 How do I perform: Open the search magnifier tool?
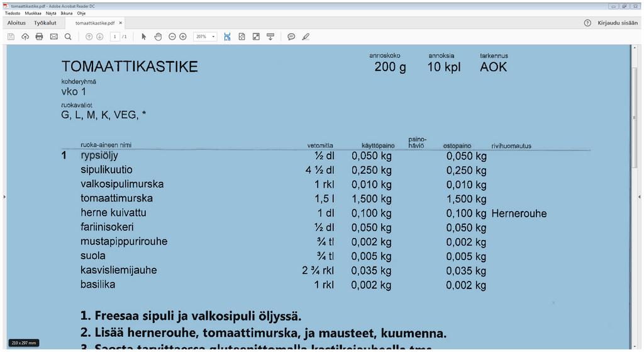click(68, 37)
